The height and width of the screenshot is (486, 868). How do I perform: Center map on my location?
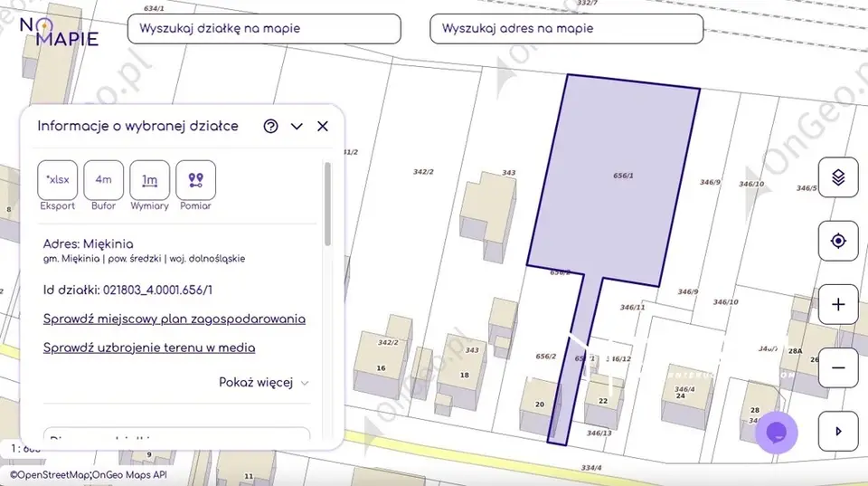click(838, 241)
